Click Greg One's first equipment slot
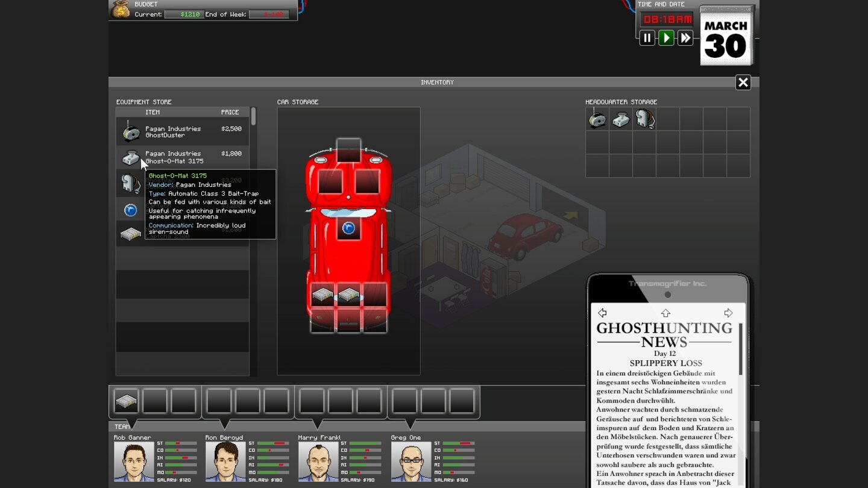This screenshot has width=868, height=488. tap(405, 401)
